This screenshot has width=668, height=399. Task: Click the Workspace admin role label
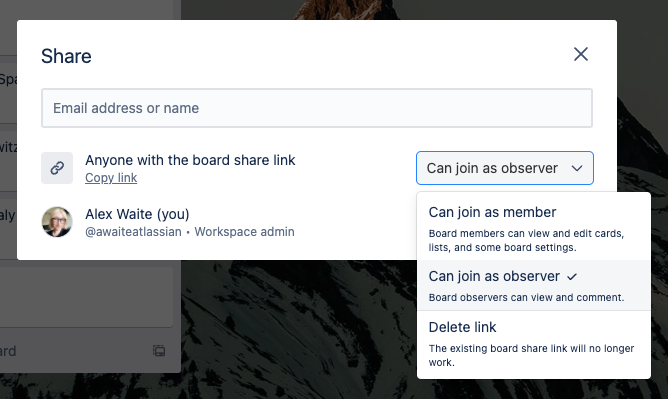coord(245,232)
